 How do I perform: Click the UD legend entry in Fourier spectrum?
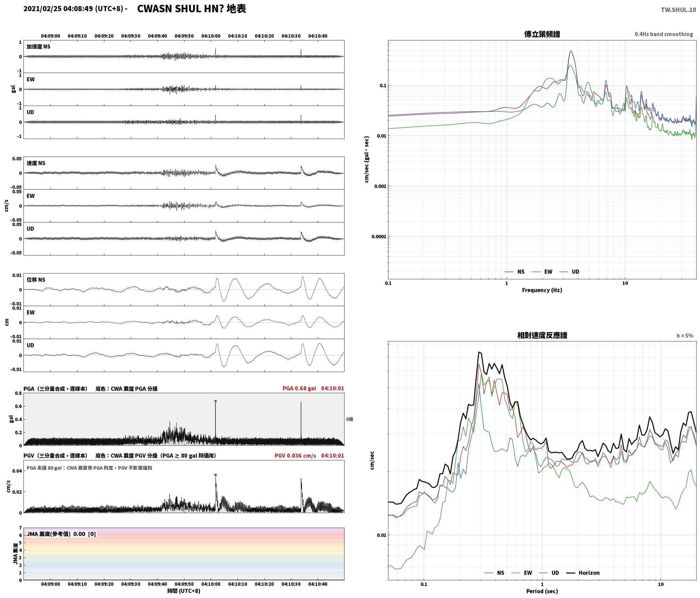[x=570, y=271]
